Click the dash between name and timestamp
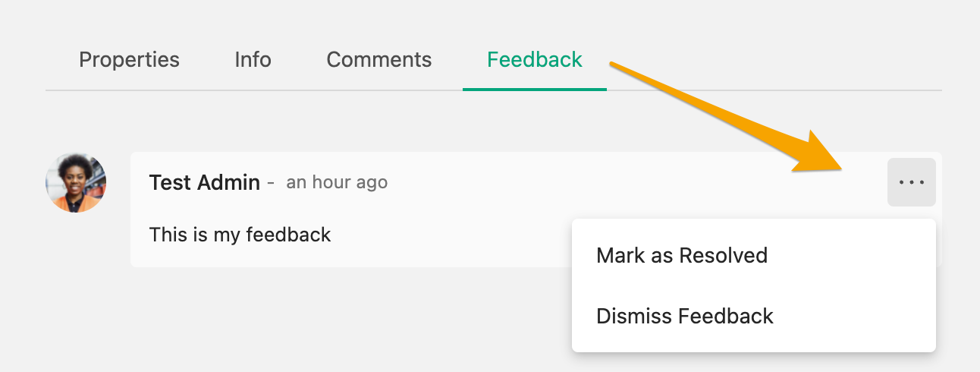The image size is (980, 372). [x=271, y=183]
